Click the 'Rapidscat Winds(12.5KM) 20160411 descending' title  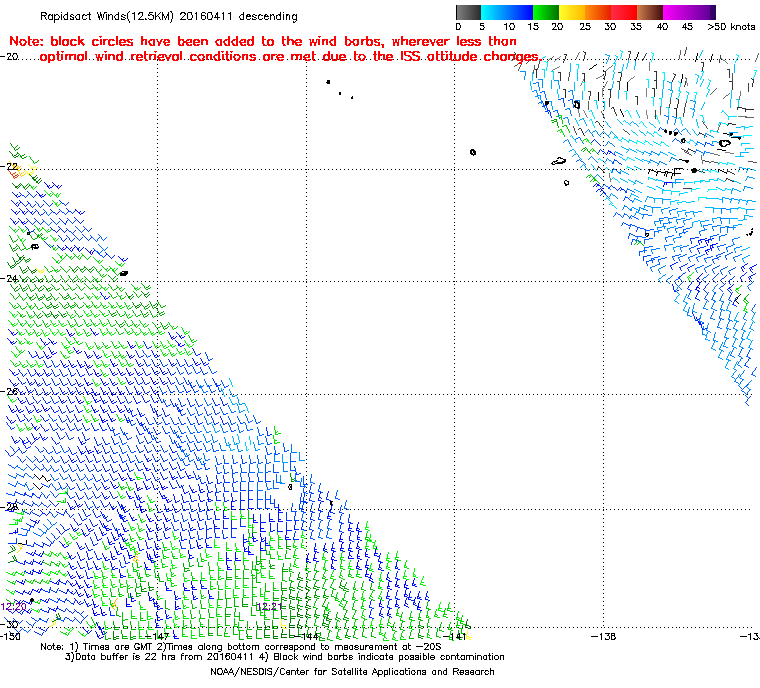[x=169, y=16]
